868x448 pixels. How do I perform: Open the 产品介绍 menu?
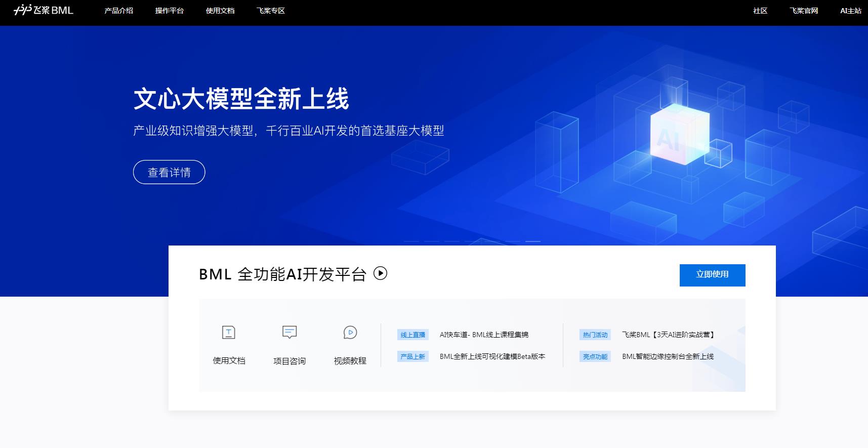(x=119, y=11)
